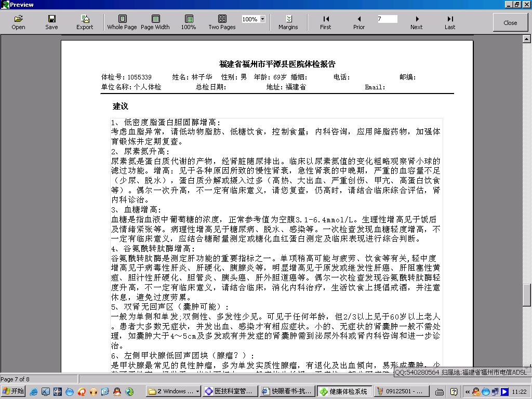
Task: Switch to 医技科室管 taskbar window
Action: [x=230, y=391]
